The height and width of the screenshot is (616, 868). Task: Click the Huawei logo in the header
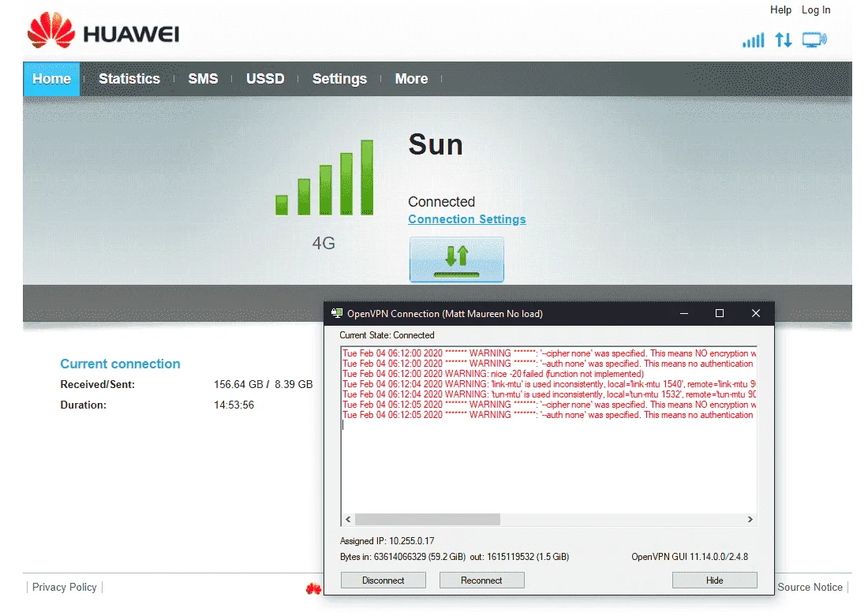click(103, 31)
